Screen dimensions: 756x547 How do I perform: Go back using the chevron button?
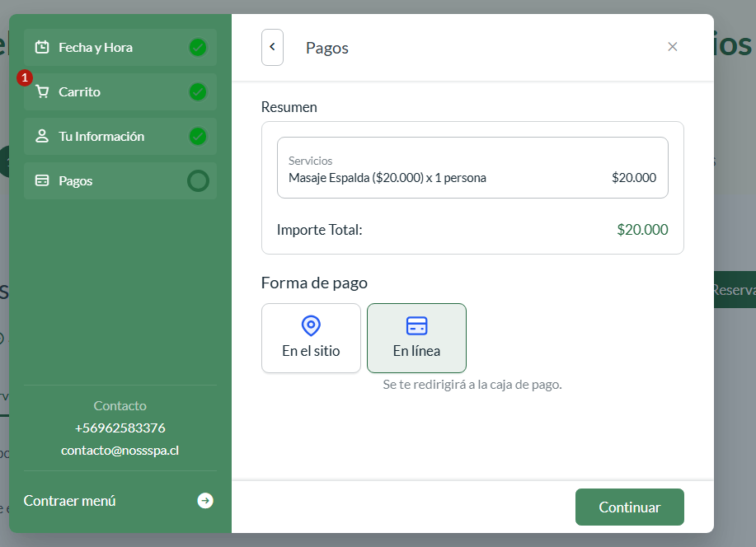pyautogui.click(x=272, y=47)
